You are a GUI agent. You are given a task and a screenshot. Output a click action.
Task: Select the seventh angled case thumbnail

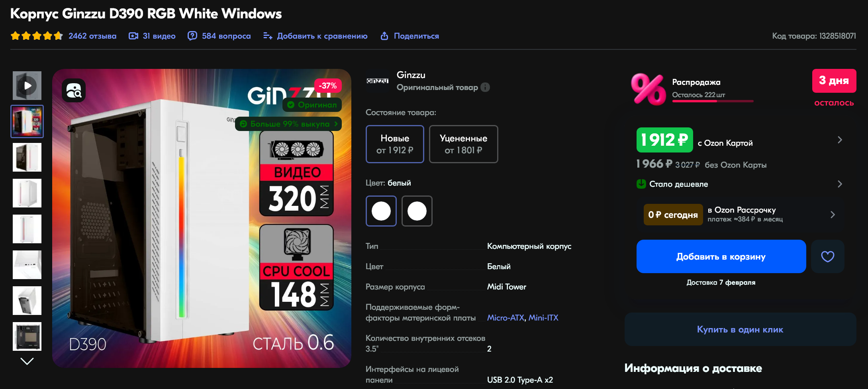click(x=27, y=301)
